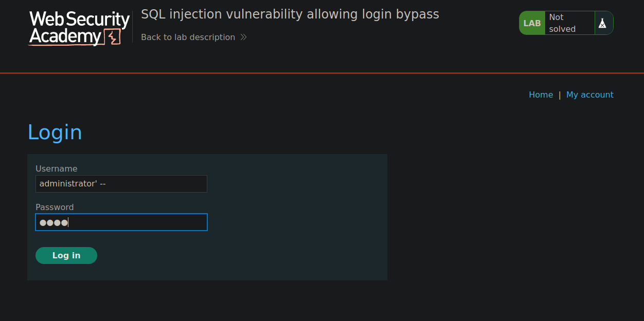Screen dimensions: 644x321
Task: Click the Web Security Academy logo
Action: coord(79,28)
